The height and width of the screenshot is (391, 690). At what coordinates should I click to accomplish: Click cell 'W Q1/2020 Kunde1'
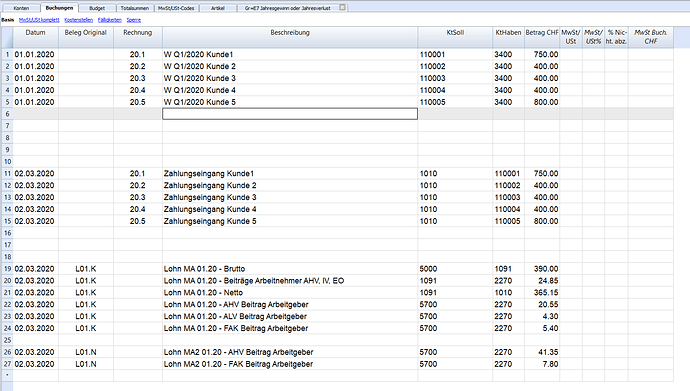tap(290, 55)
